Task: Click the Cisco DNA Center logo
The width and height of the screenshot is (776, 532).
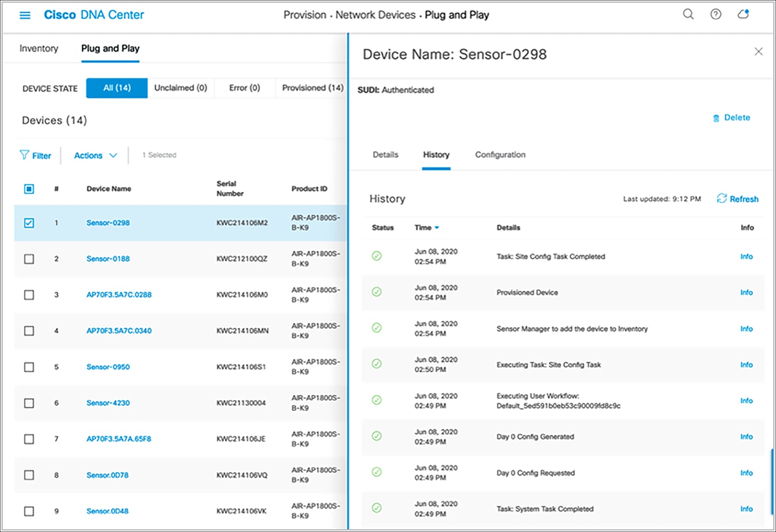Action: pyautogui.click(x=94, y=15)
